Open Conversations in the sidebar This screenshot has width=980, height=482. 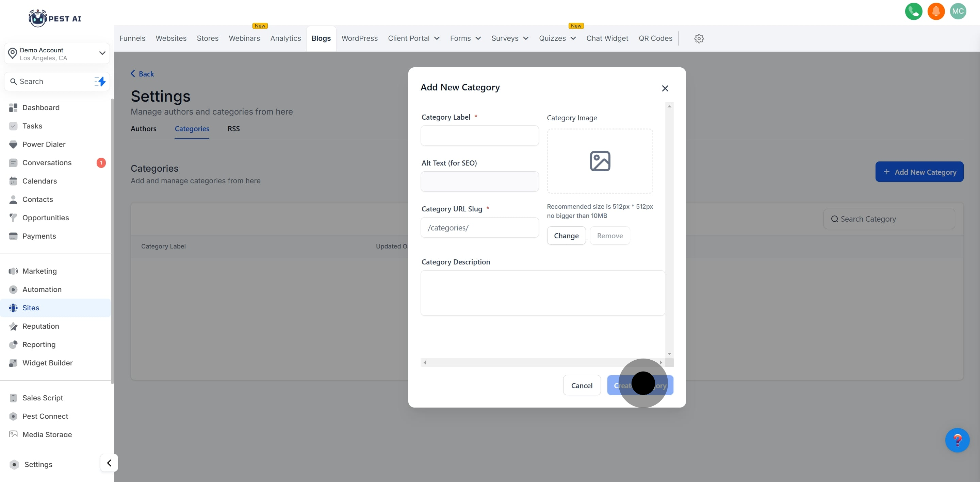click(47, 163)
